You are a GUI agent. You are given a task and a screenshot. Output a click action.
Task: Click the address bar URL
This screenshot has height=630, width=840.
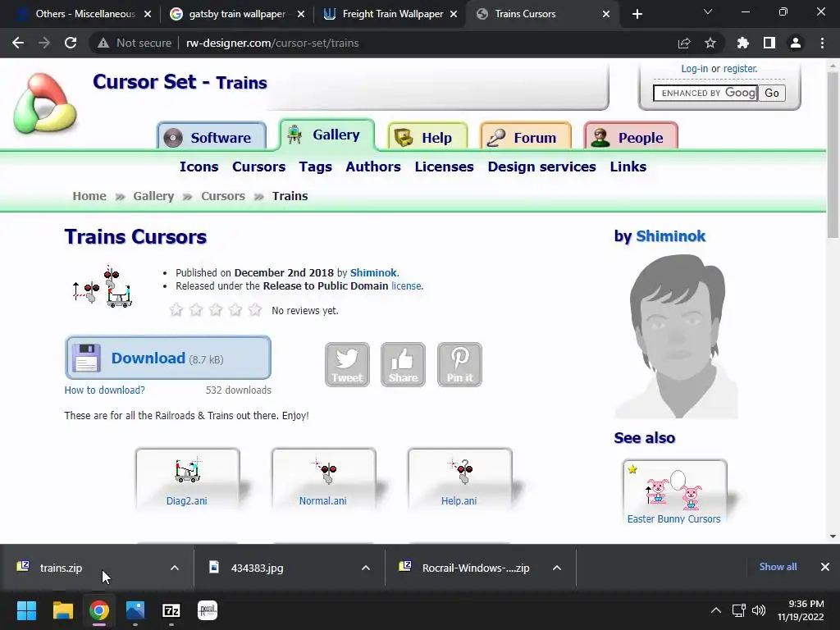[272, 43]
